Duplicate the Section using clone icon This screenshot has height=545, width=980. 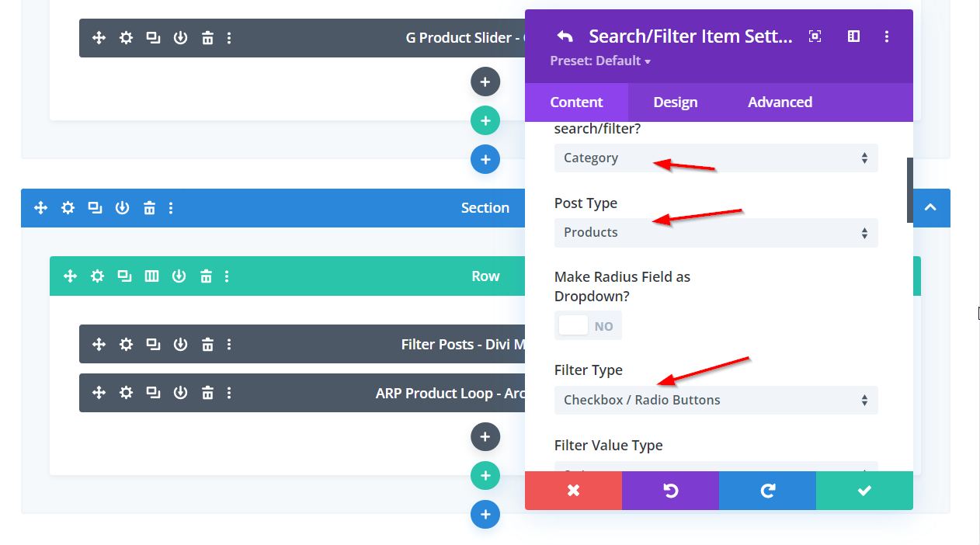point(95,207)
